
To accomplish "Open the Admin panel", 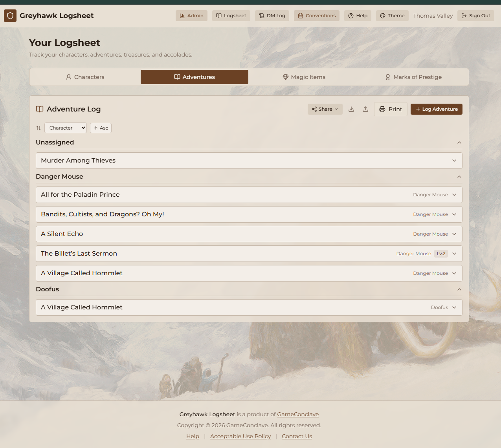I will coord(191,16).
